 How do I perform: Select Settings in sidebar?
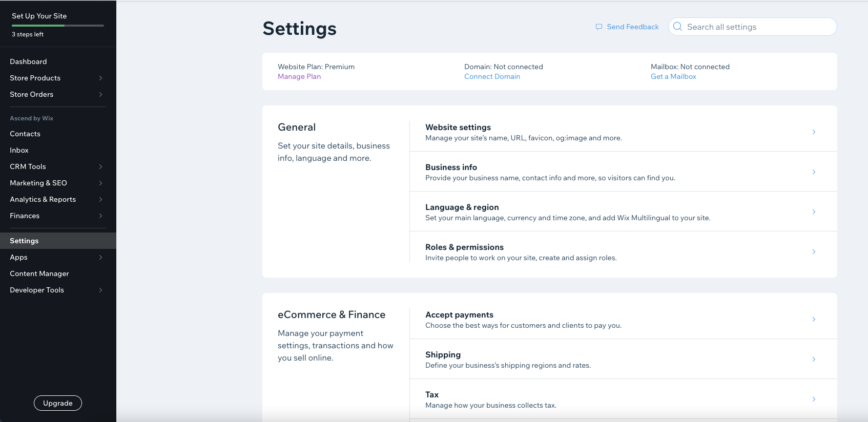58,241
